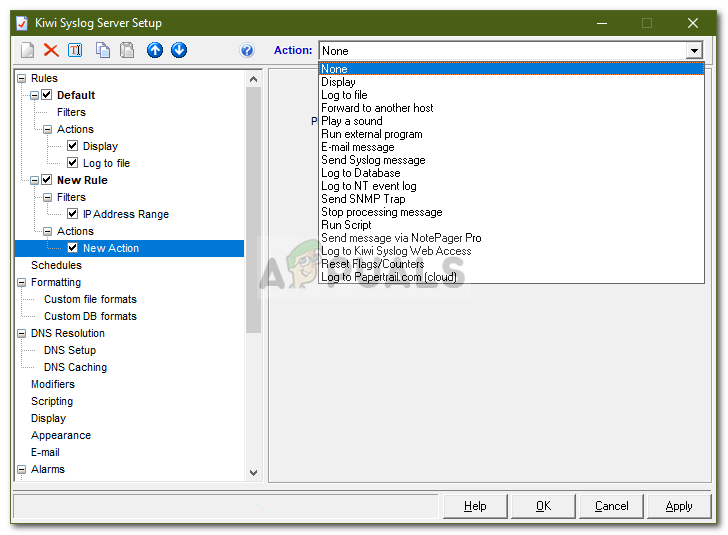The width and height of the screenshot is (728, 535).
Task: Open the E-mail tree item
Action: click(x=45, y=452)
